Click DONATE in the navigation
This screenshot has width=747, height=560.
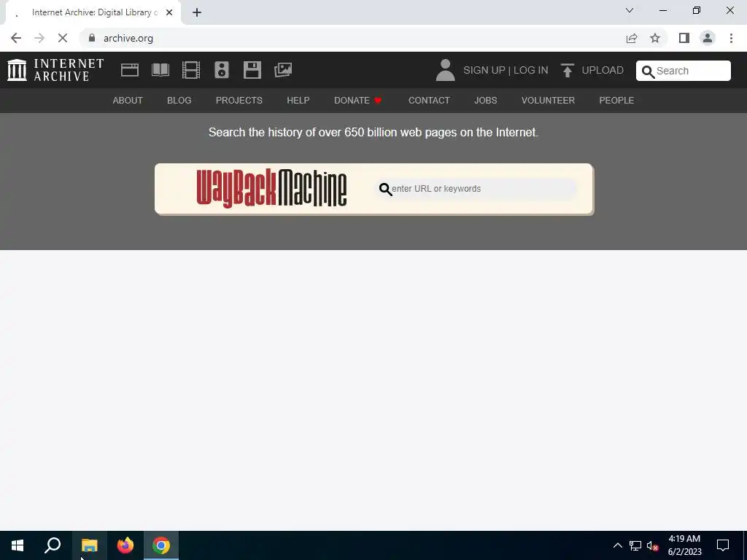(357, 101)
